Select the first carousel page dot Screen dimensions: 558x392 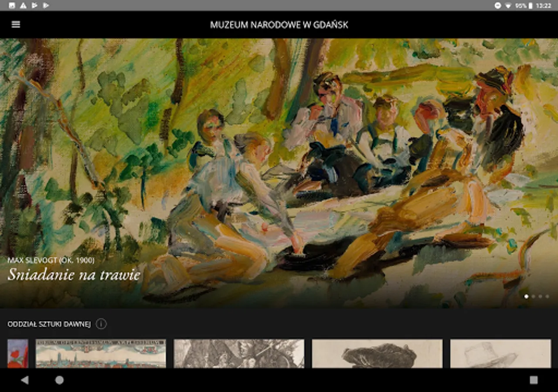pos(526,296)
